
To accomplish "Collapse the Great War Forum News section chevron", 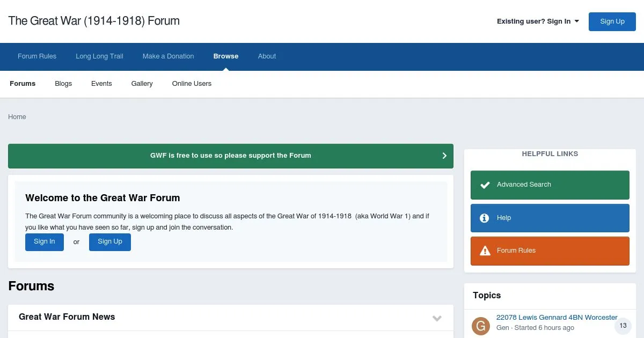I will (437, 318).
